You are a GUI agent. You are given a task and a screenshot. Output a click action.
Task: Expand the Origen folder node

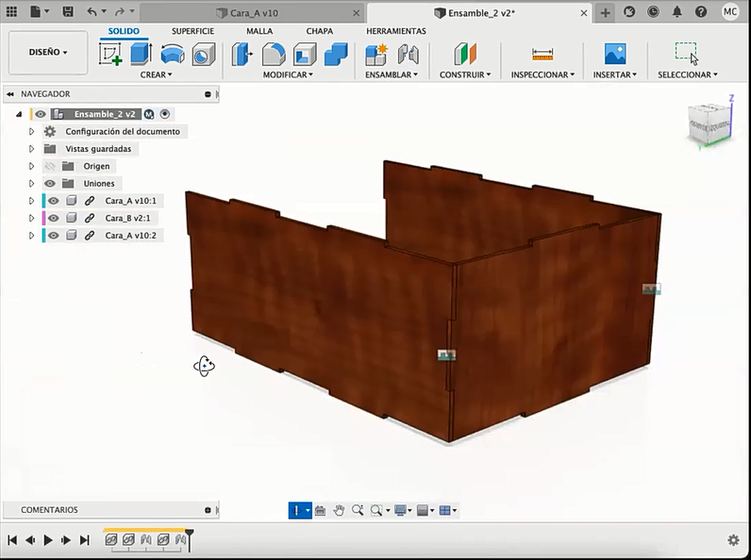pyautogui.click(x=32, y=166)
